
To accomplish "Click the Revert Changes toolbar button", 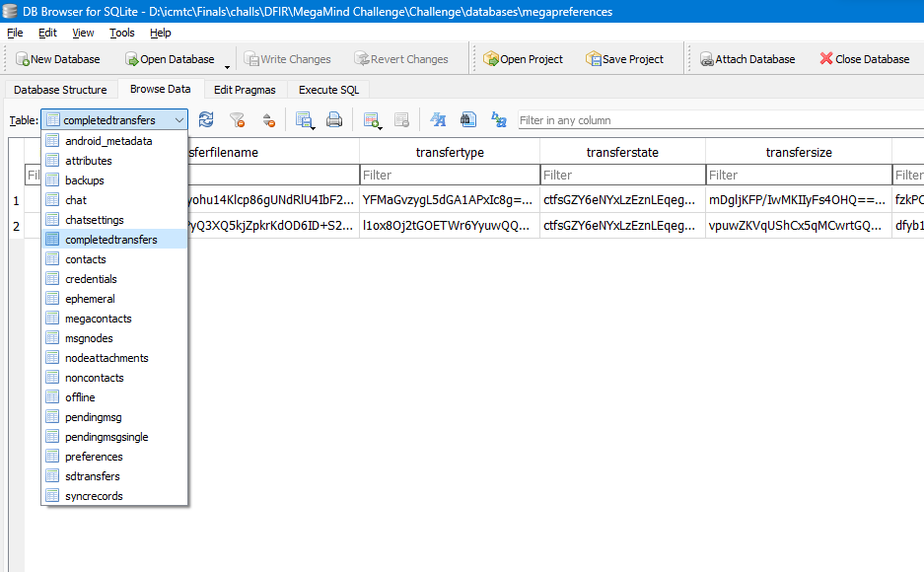I will pos(401,59).
